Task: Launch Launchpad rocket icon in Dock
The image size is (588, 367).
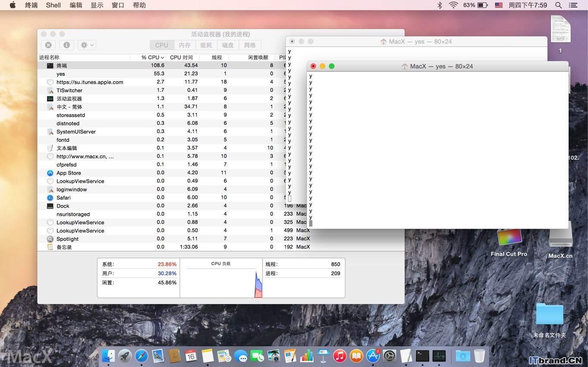Action: click(125, 356)
